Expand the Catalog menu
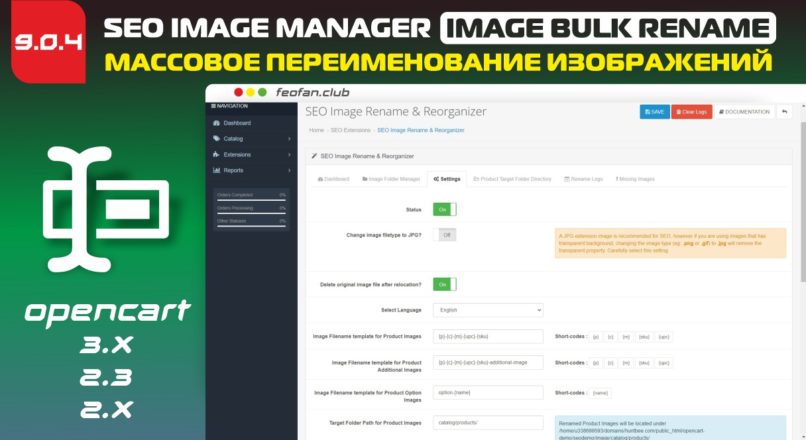806x440 pixels. (x=251, y=138)
